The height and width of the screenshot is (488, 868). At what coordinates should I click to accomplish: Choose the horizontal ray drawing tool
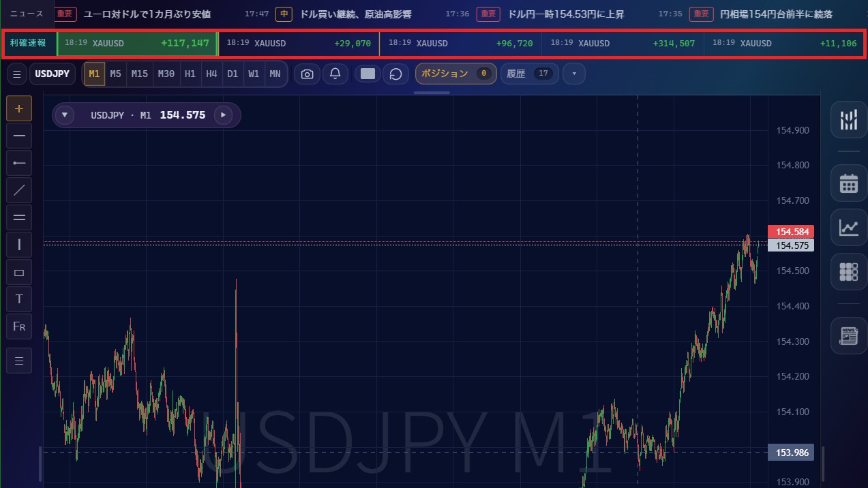(19, 163)
